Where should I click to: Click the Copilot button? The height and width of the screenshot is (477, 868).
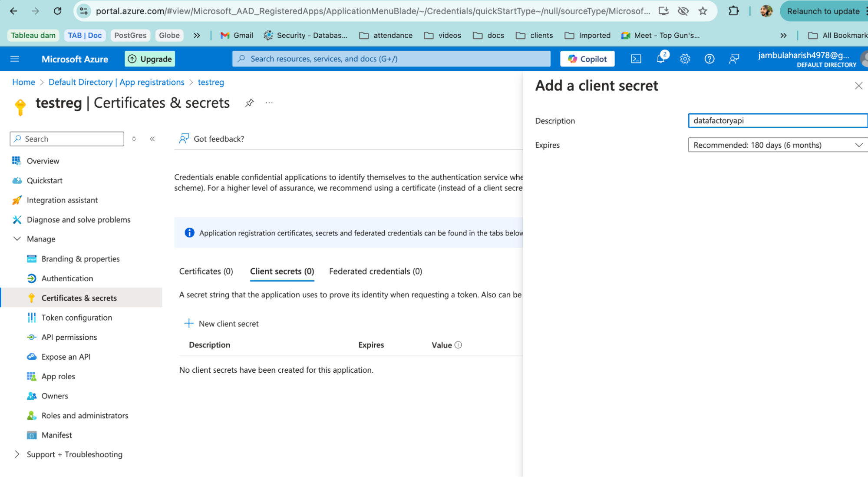587,59
